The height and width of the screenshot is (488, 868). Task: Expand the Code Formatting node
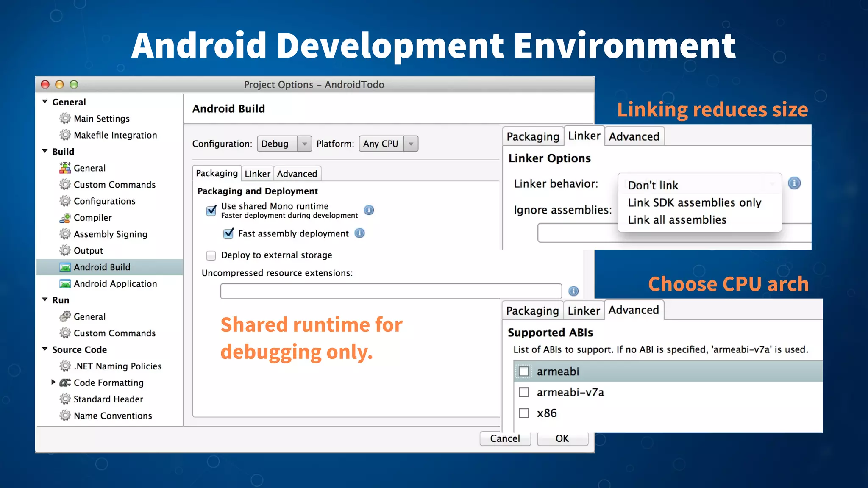pyautogui.click(x=53, y=382)
